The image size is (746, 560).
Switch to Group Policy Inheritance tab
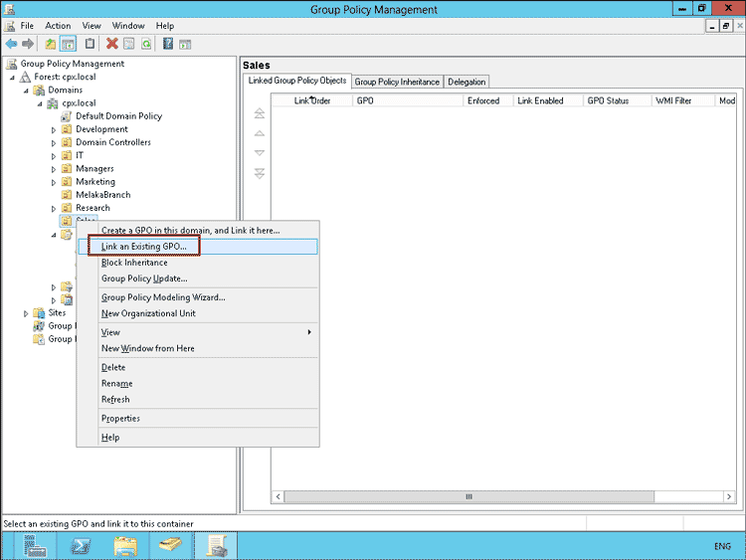pyautogui.click(x=397, y=82)
